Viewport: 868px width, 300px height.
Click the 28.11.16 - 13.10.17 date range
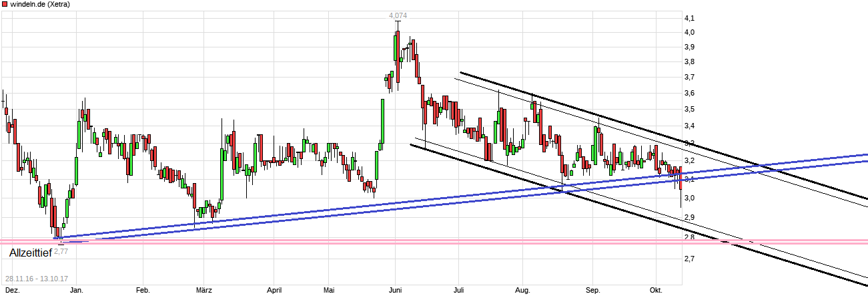(38, 279)
